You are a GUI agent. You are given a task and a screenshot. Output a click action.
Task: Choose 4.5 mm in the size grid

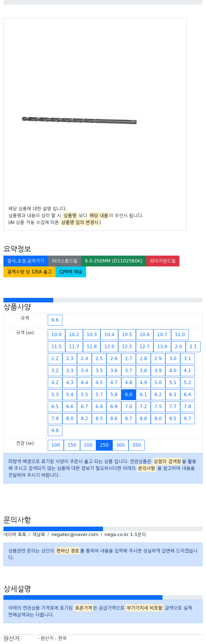[99, 383]
